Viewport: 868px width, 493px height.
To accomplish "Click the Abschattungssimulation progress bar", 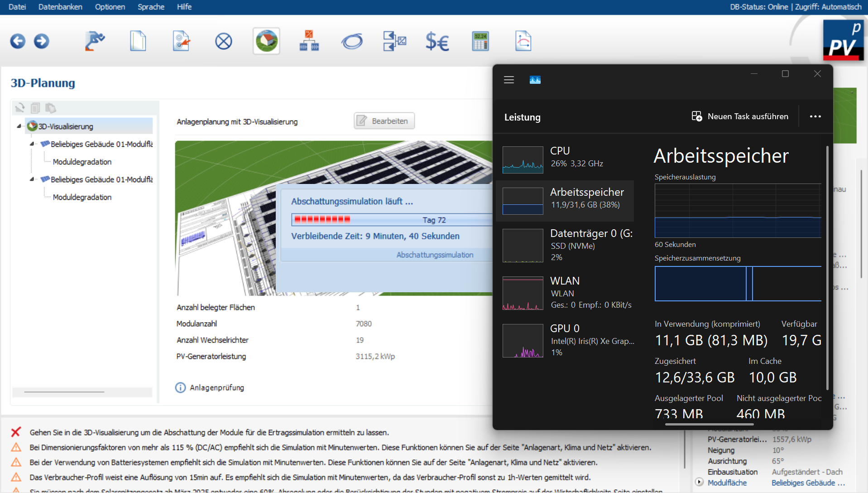I will pos(392,220).
